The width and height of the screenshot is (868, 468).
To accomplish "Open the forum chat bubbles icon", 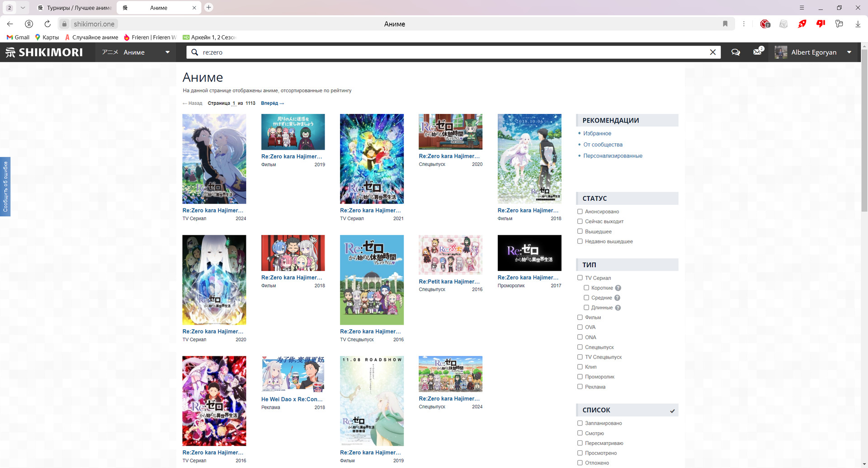I will [x=736, y=52].
